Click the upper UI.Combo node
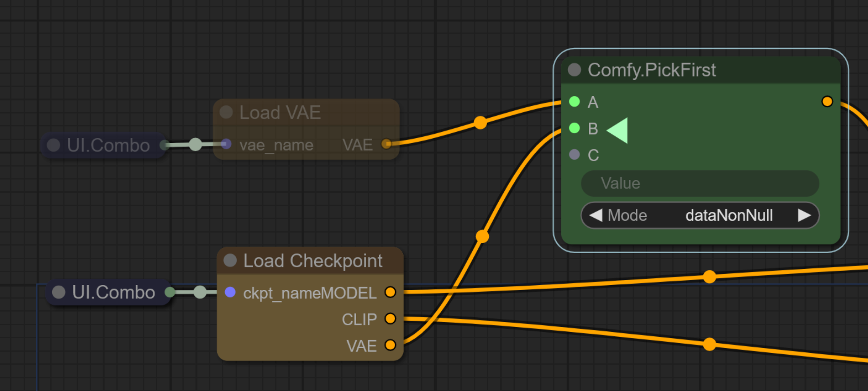The image size is (868, 391). (103, 144)
